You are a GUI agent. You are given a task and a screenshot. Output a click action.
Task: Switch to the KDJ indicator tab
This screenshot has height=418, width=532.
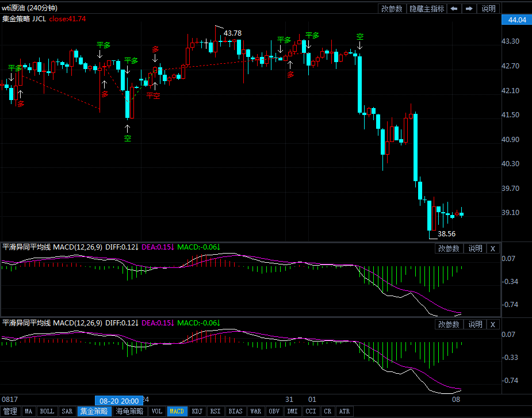tap(197, 411)
